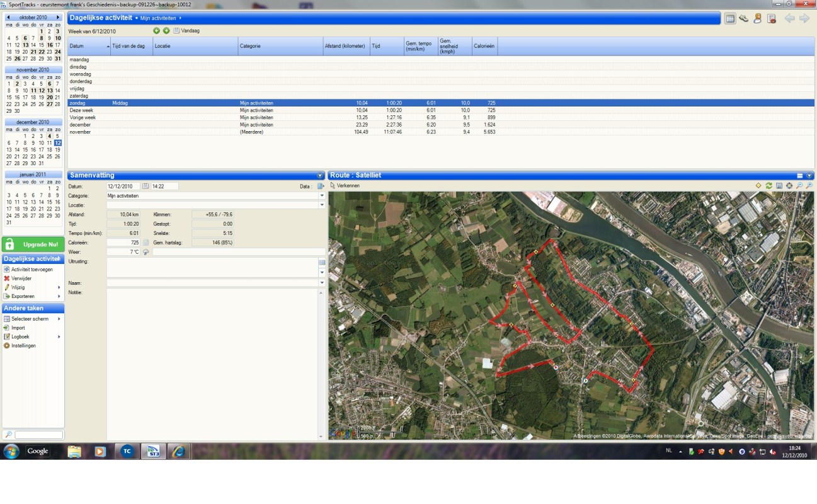Click the Data icon in the Samenvatting panel
Viewport: 817px width, 504px height.
point(321,186)
